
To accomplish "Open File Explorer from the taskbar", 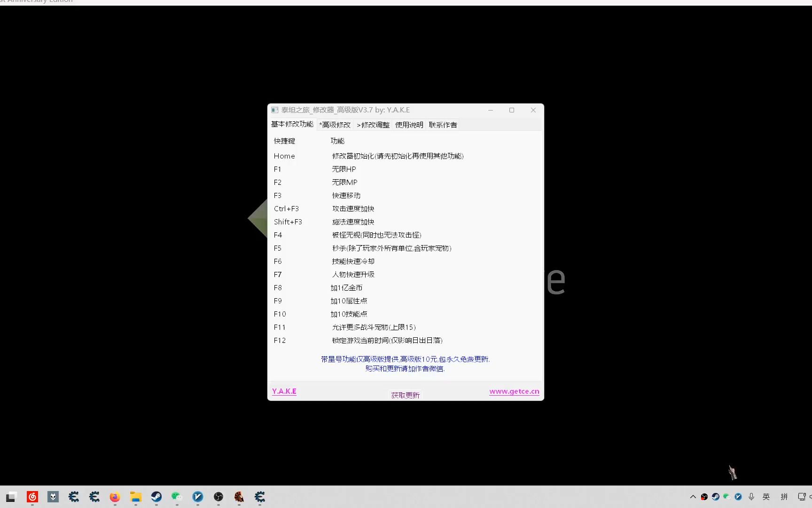I will pyautogui.click(x=136, y=497).
